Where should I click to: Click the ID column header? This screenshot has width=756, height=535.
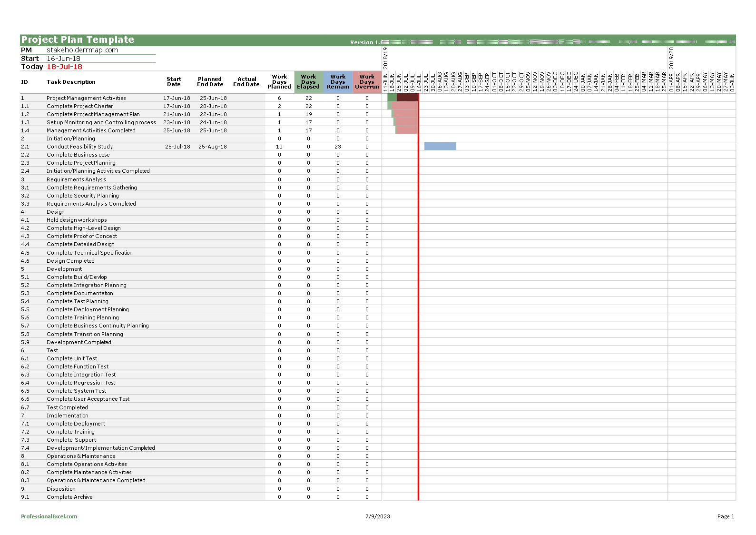24,82
